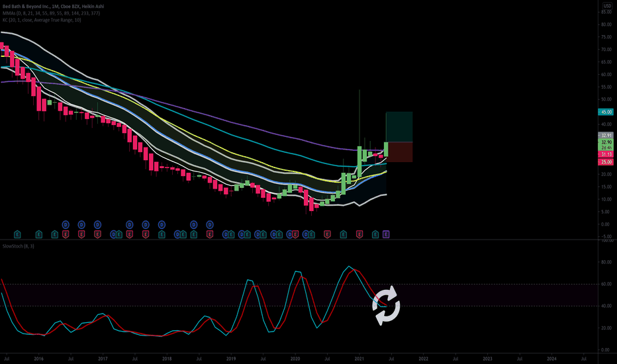Open the red earnings marker above the 2021 label
This screenshot has width=617, height=364.
359,234
